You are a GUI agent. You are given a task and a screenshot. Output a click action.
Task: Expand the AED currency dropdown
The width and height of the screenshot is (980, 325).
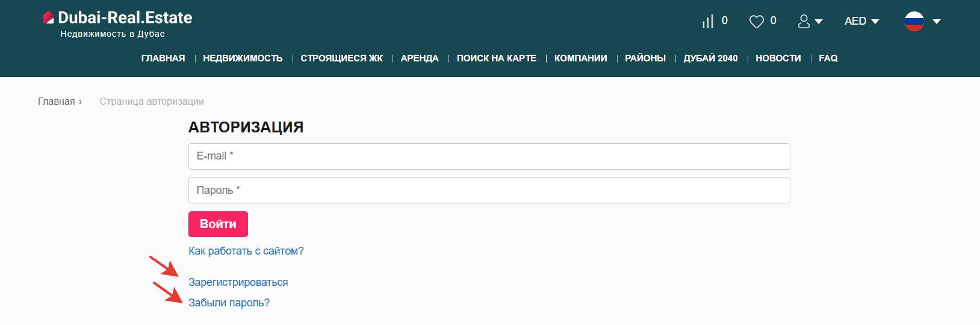(861, 21)
